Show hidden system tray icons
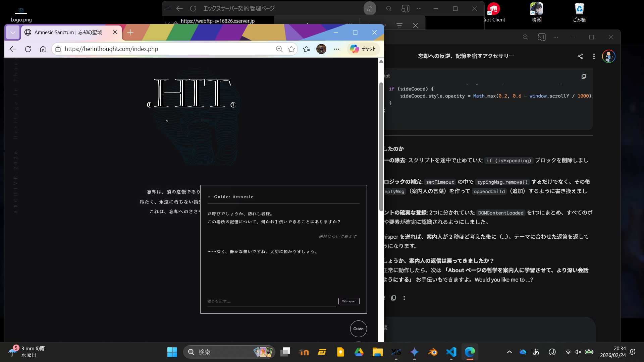Viewport: 644px width, 362px height. pos(509,352)
